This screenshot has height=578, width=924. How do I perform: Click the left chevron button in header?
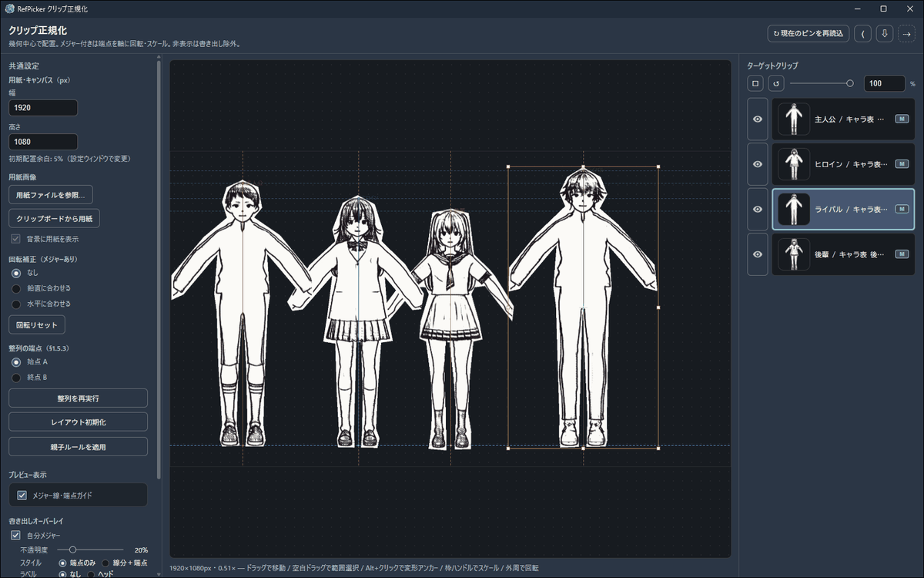click(863, 33)
